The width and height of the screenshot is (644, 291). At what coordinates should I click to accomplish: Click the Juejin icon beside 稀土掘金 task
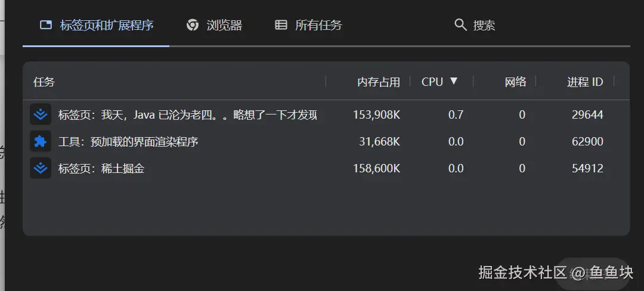pyautogui.click(x=41, y=169)
